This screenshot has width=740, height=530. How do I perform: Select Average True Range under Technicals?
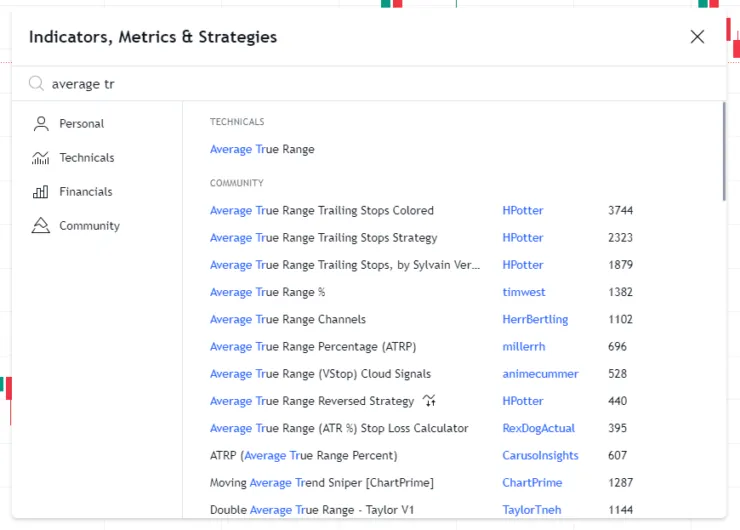pos(262,149)
